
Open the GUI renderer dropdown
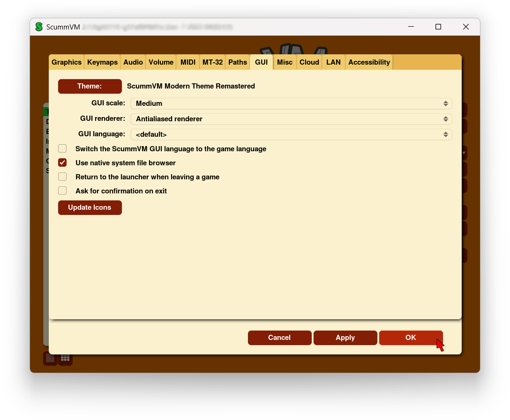point(291,119)
